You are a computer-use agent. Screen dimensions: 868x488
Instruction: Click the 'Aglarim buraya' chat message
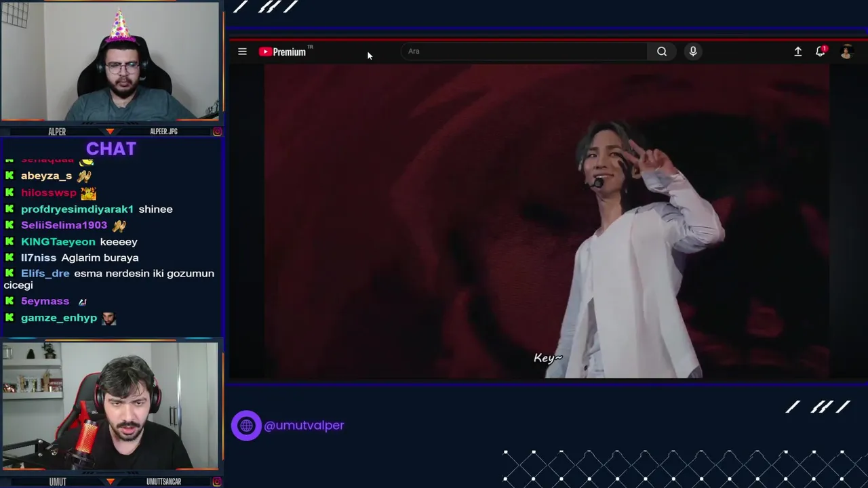[x=100, y=258]
